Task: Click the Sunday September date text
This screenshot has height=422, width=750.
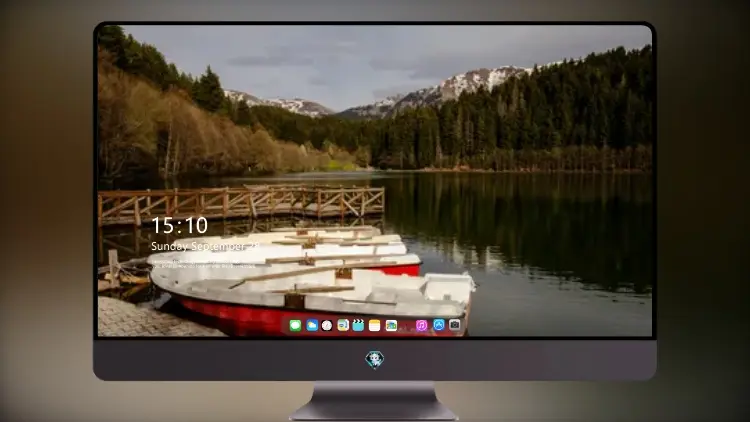Action: [205, 246]
